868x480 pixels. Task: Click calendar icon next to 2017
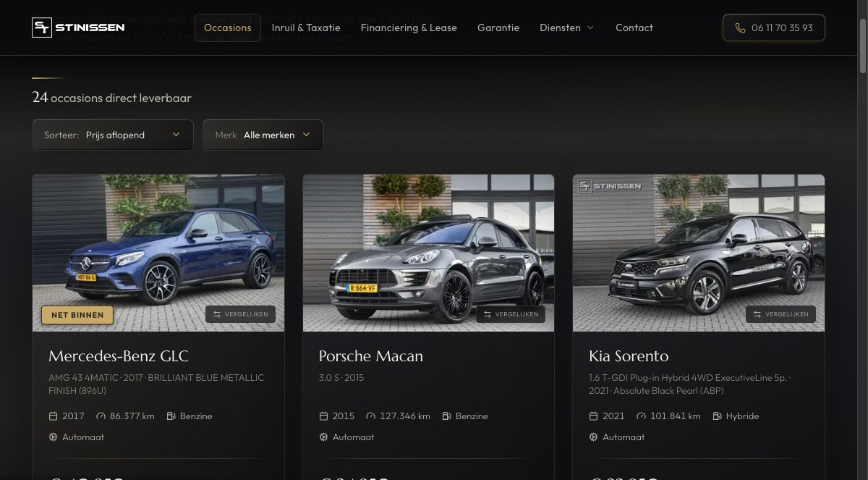(x=53, y=416)
